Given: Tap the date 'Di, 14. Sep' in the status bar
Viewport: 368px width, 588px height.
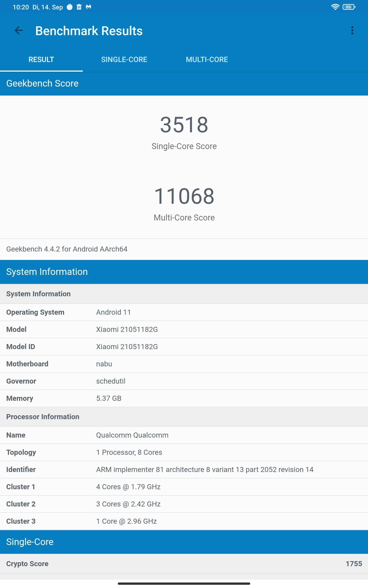Looking at the screenshot, I should click(48, 7).
